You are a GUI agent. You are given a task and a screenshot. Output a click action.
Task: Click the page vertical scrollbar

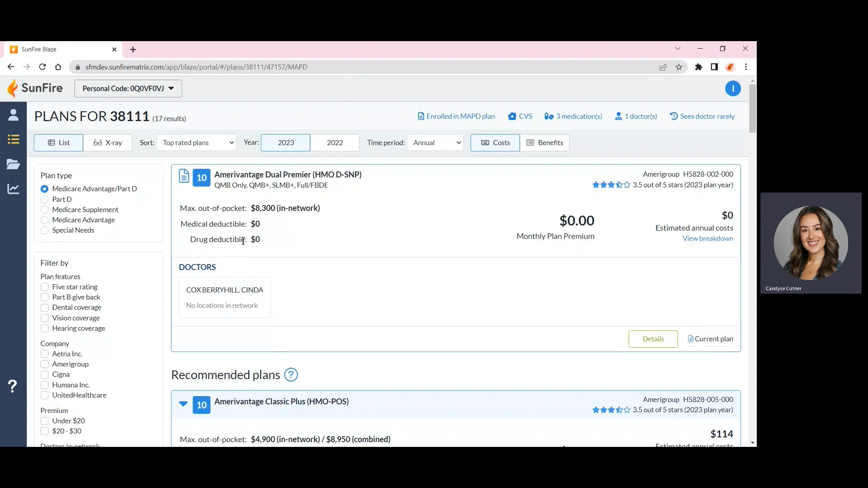(x=752, y=108)
